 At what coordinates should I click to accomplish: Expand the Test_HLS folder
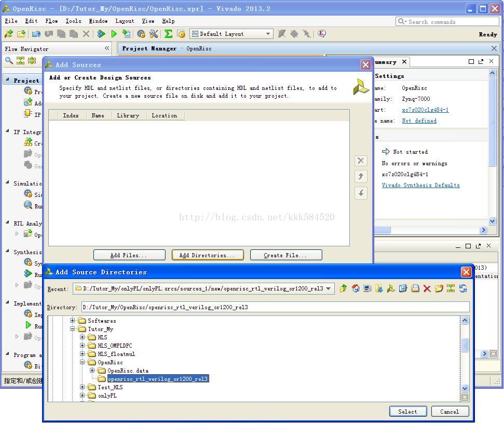(x=83, y=387)
